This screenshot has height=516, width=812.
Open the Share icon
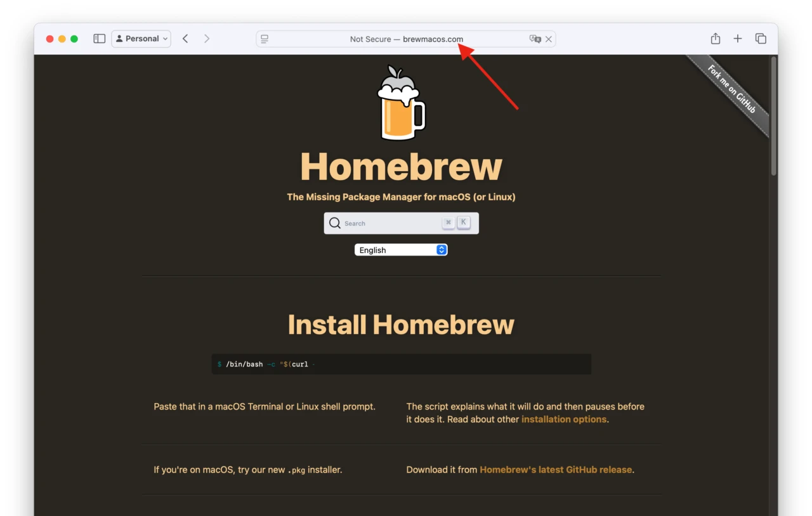(x=716, y=39)
